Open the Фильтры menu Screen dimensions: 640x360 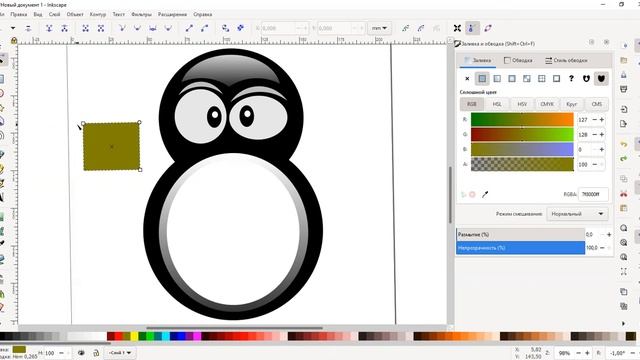point(141,14)
